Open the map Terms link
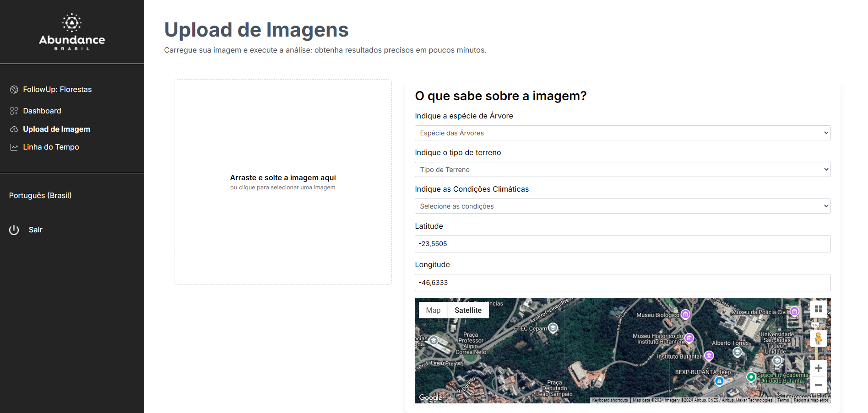Screen dimensions: 868x413 (783, 400)
